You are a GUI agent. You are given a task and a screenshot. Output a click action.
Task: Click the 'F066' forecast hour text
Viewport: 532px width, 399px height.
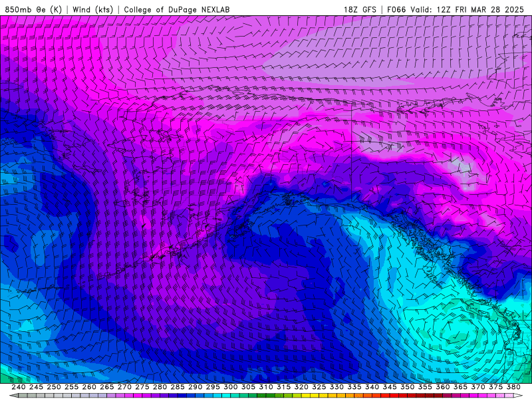[x=396, y=9]
